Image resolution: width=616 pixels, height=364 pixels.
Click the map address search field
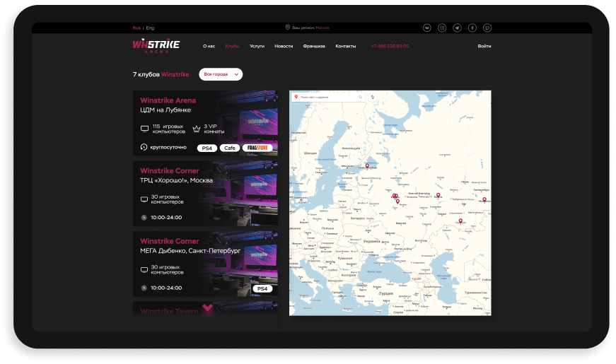328,97
